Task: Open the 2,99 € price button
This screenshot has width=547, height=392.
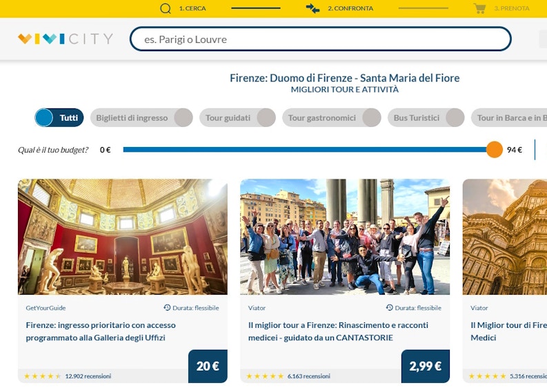Action: click(x=425, y=366)
